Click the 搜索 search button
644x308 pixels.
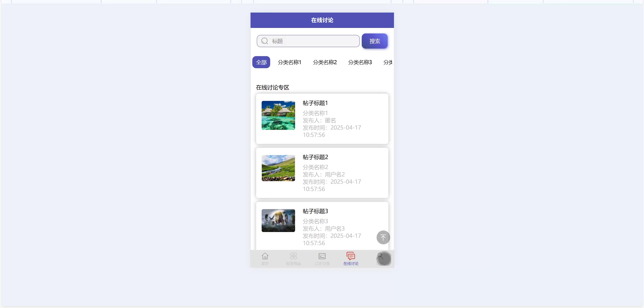click(x=375, y=41)
